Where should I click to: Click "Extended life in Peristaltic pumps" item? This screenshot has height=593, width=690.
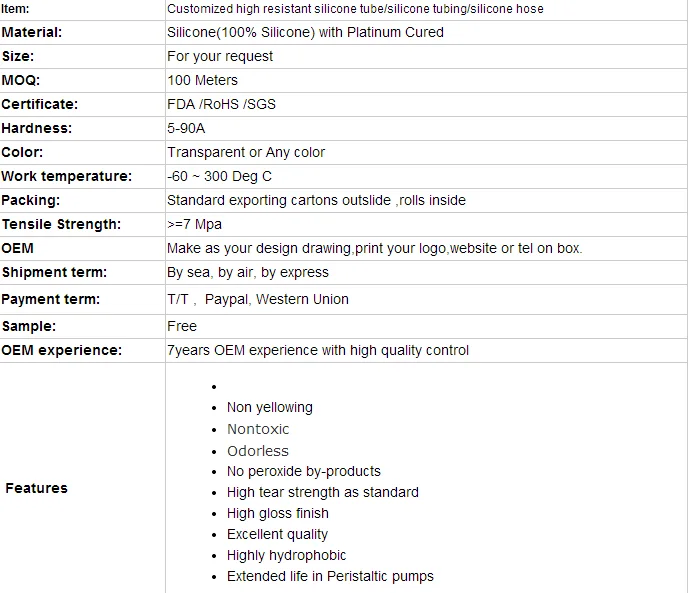tap(330, 576)
